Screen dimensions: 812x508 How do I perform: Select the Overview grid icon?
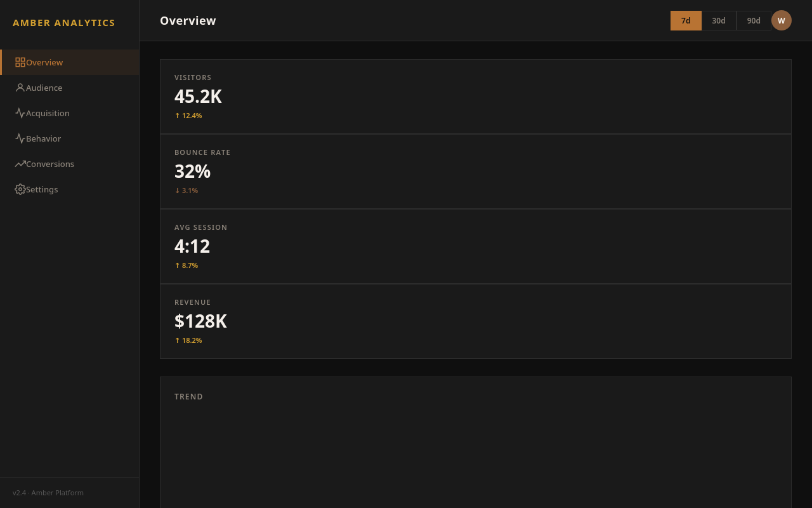[19, 62]
